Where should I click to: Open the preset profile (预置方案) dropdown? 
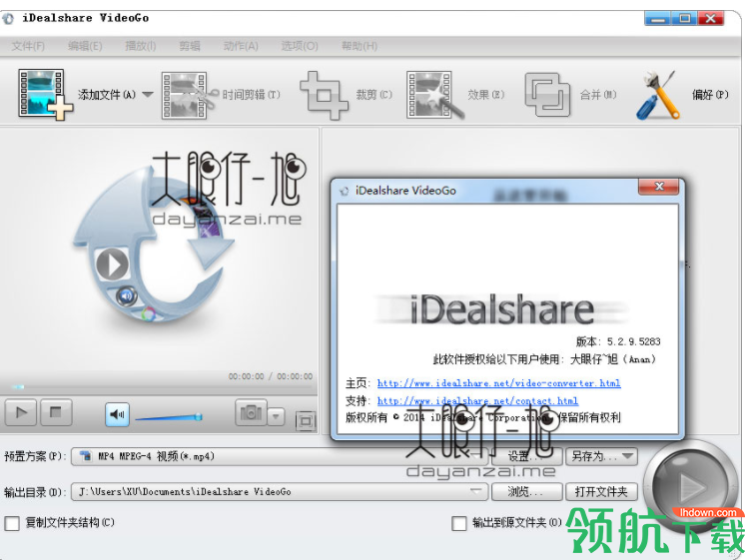pyautogui.click(x=280, y=456)
